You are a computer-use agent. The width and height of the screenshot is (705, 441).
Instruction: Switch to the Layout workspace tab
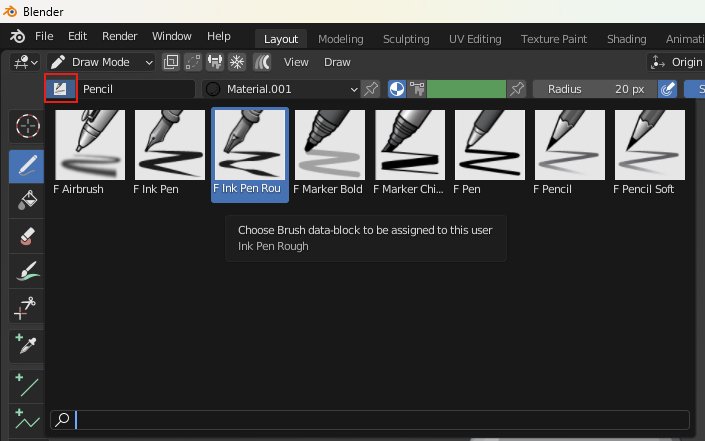pos(281,39)
